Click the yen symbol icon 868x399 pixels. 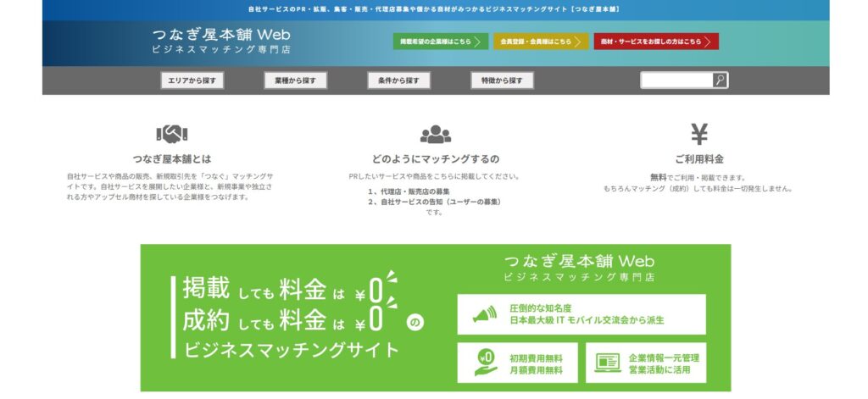pyautogui.click(x=699, y=134)
